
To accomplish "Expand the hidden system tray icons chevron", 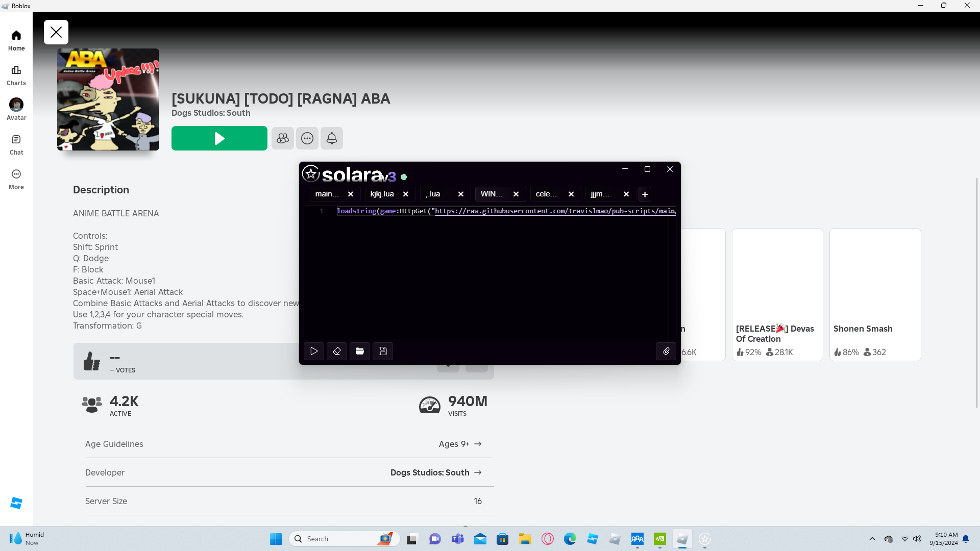I will [872, 539].
